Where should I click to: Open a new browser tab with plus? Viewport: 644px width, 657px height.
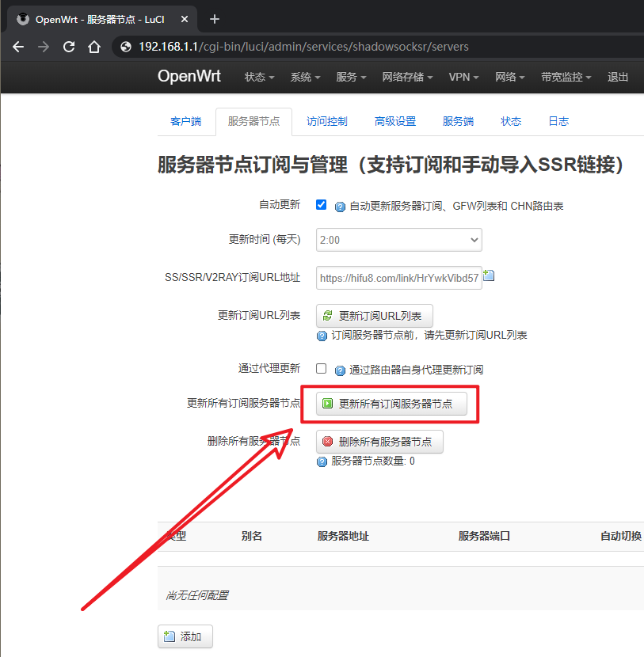(215, 19)
